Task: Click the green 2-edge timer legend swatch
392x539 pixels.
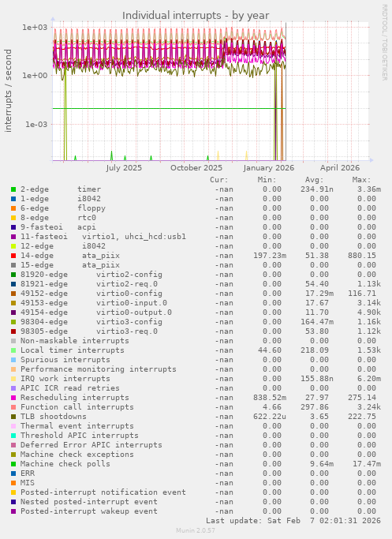Action: tap(13, 189)
